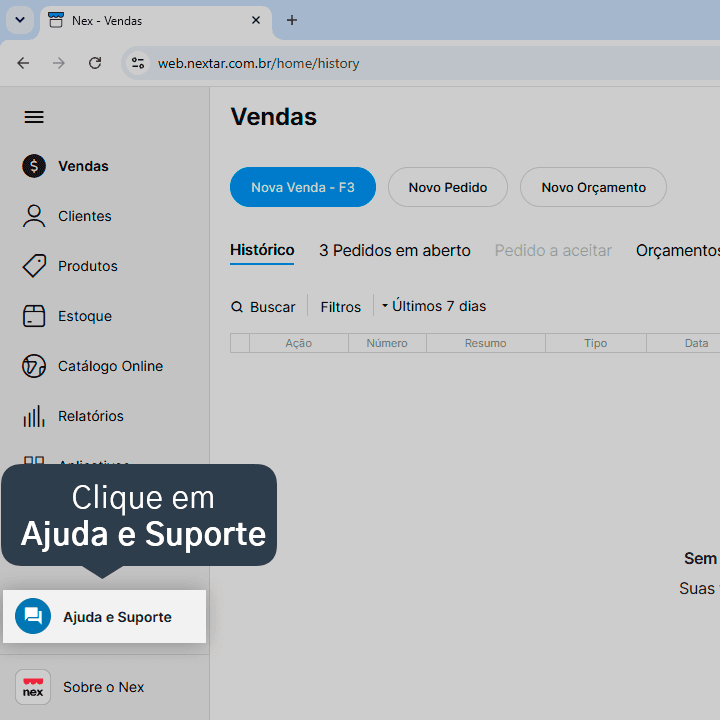Viewport: 720px width, 720px height.
Task: Close the Nex - Vendas tab
Action: (x=256, y=20)
